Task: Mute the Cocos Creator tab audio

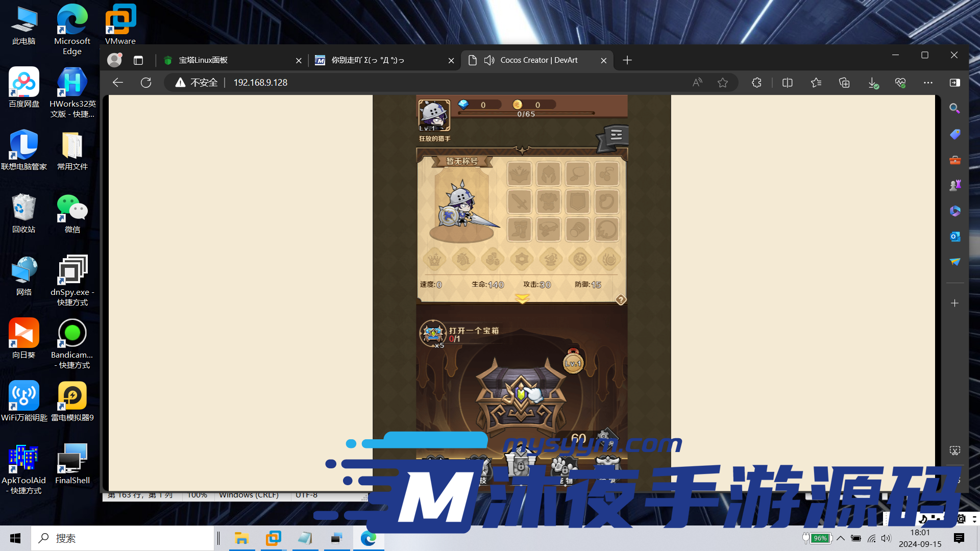Action: tap(489, 60)
